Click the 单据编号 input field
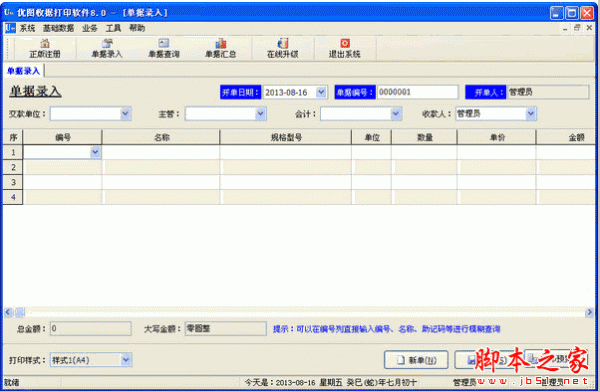The image size is (600, 392). (417, 92)
